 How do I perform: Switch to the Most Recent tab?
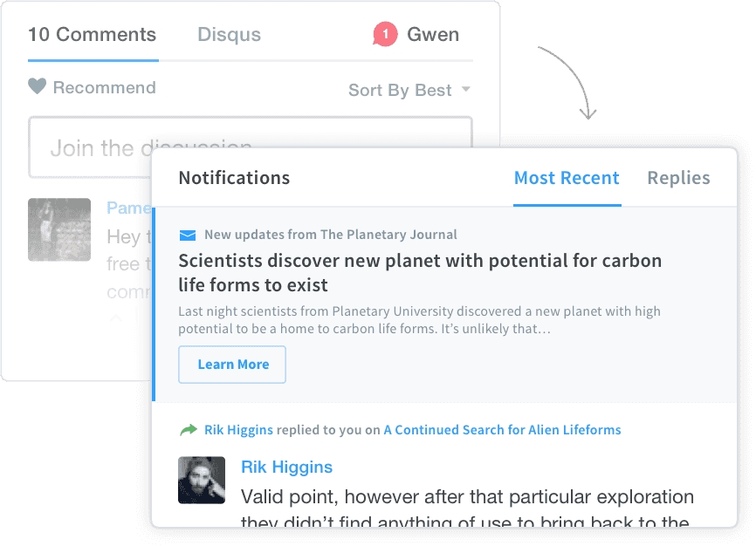pyautogui.click(x=567, y=178)
